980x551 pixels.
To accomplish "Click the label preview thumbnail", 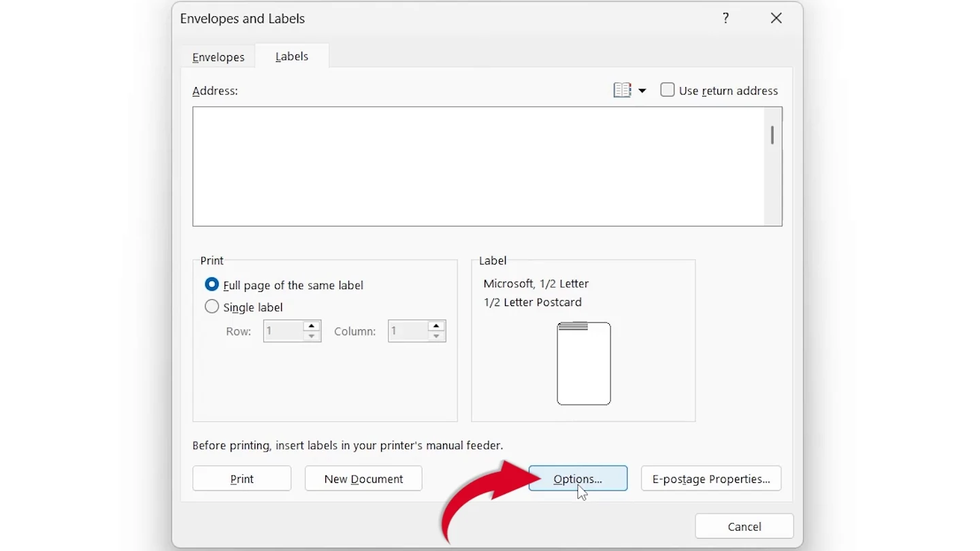I will tap(584, 363).
